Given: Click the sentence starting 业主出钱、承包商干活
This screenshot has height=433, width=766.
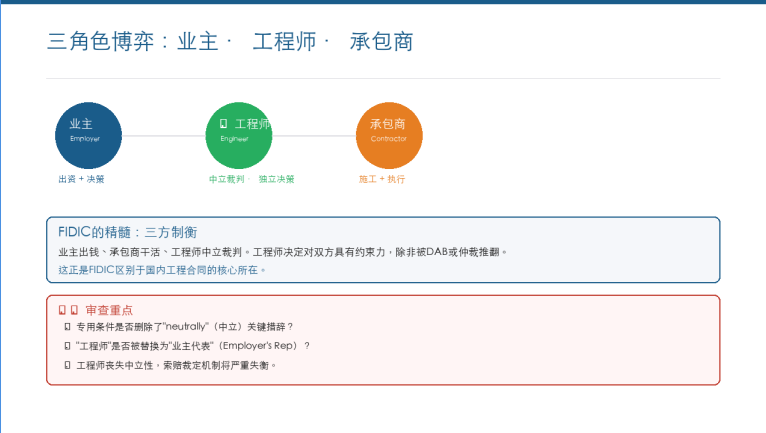Looking at the screenshot, I should point(283,252).
